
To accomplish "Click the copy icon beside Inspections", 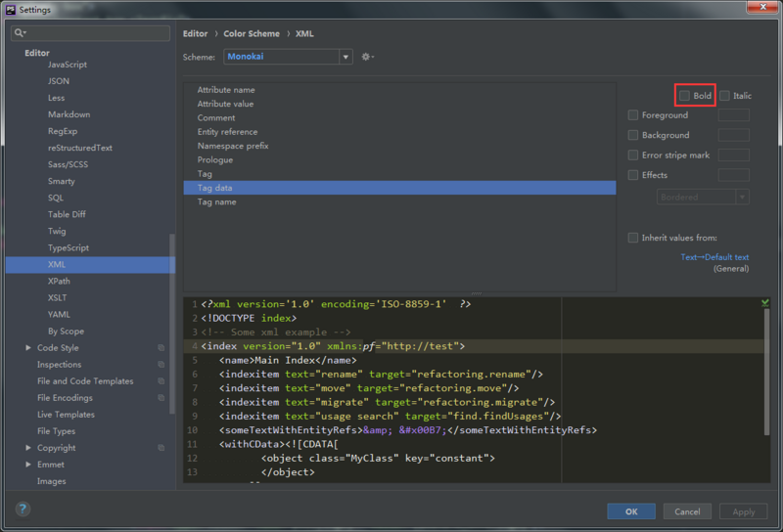I will [161, 365].
